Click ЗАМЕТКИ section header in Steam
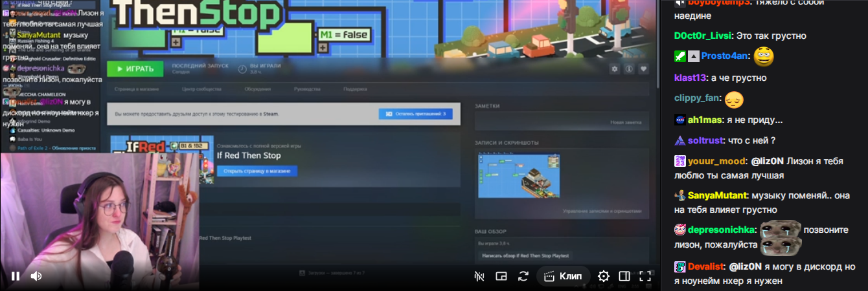The height and width of the screenshot is (291, 868). point(487,105)
